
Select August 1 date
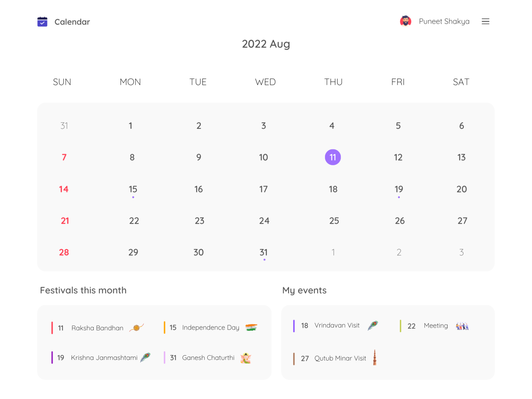(130, 126)
